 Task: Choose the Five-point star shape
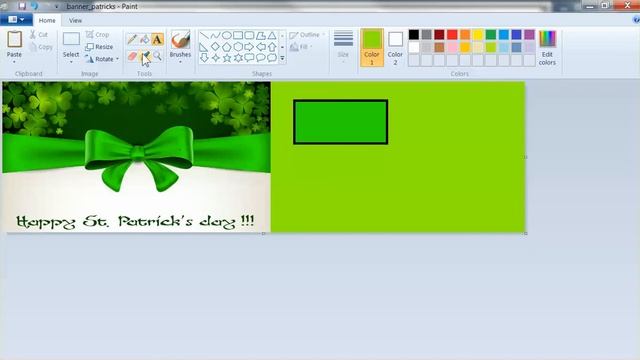pyautogui.click(x=227, y=58)
